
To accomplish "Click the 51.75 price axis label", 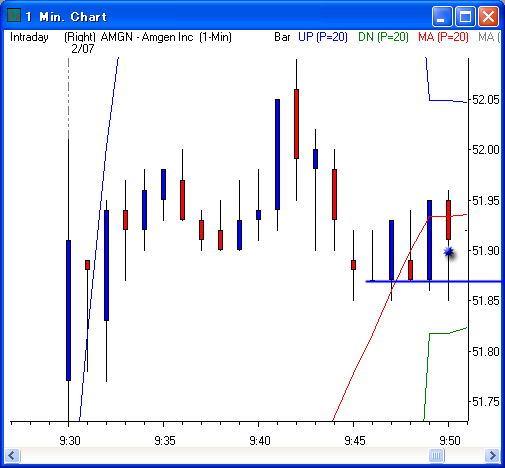I will coord(486,402).
